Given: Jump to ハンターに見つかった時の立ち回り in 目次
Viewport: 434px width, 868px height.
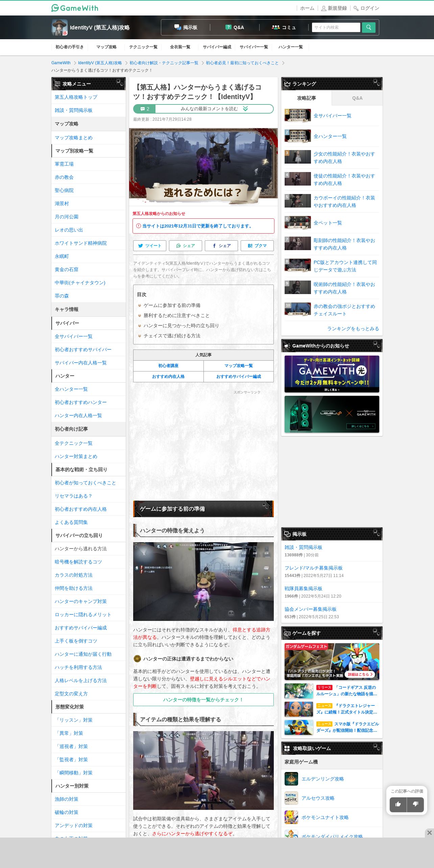Looking at the screenshot, I should (181, 325).
